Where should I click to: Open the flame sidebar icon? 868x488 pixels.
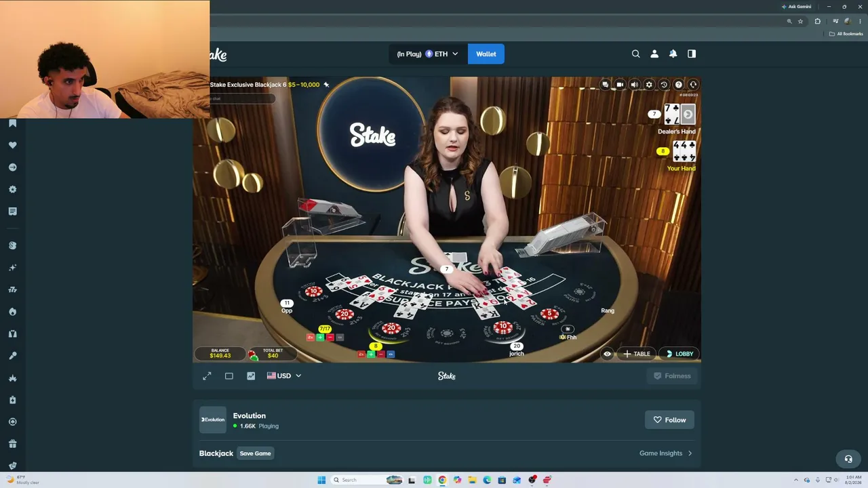point(12,312)
